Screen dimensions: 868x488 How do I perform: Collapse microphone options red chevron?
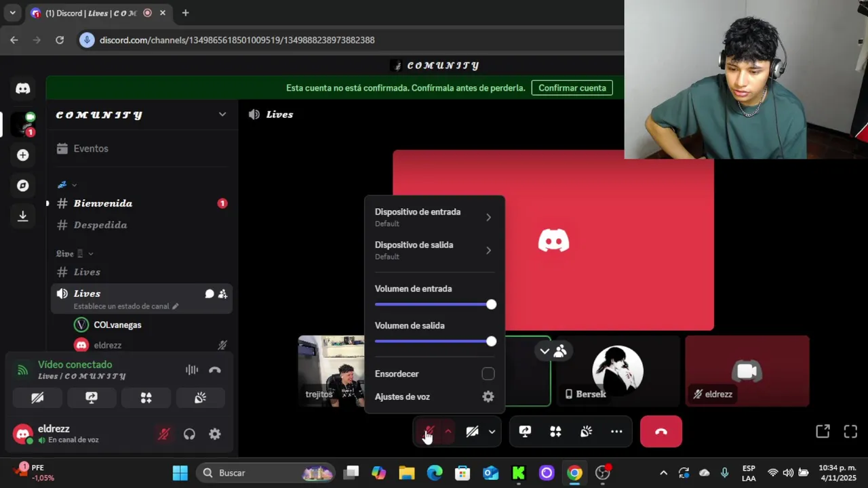coord(448,432)
